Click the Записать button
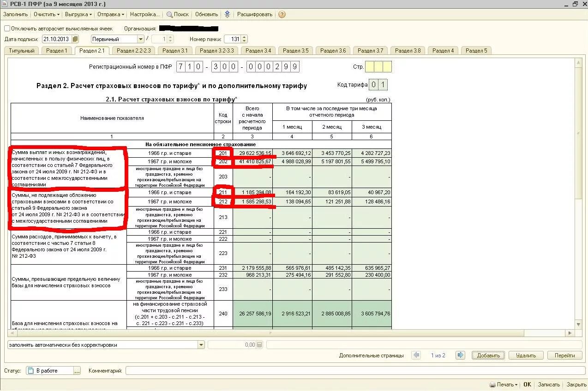The height and width of the screenshot is (391, 588). click(549, 385)
